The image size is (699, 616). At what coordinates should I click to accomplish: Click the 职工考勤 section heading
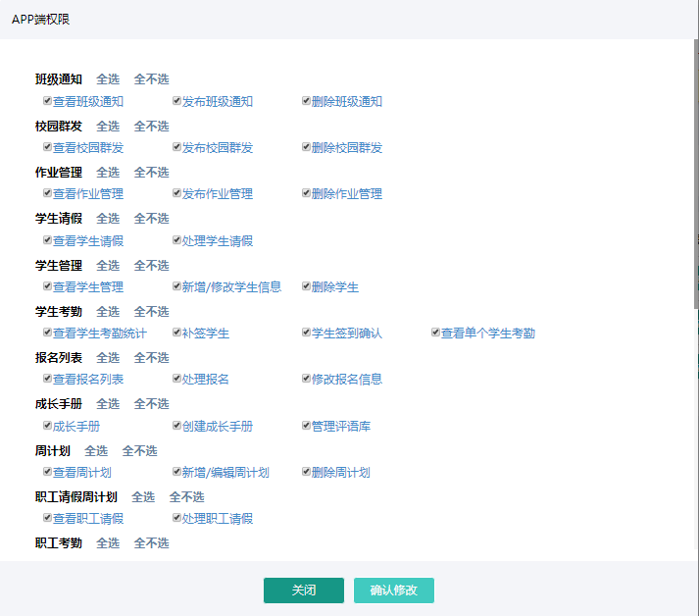tap(59, 543)
